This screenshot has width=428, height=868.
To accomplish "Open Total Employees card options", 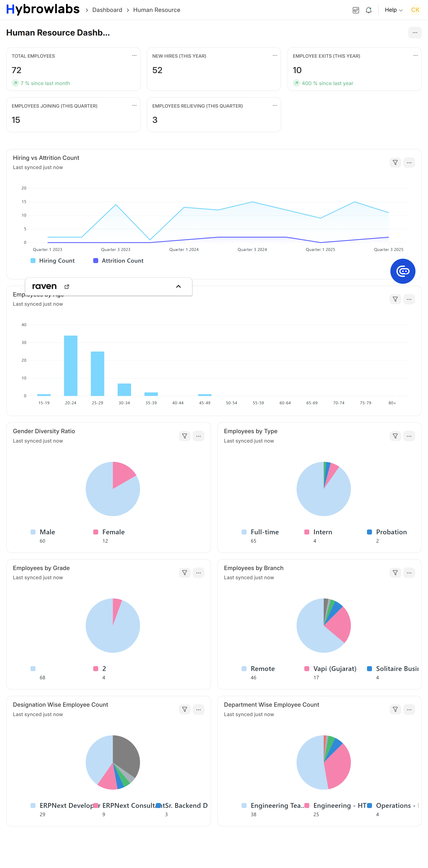I will (134, 56).
